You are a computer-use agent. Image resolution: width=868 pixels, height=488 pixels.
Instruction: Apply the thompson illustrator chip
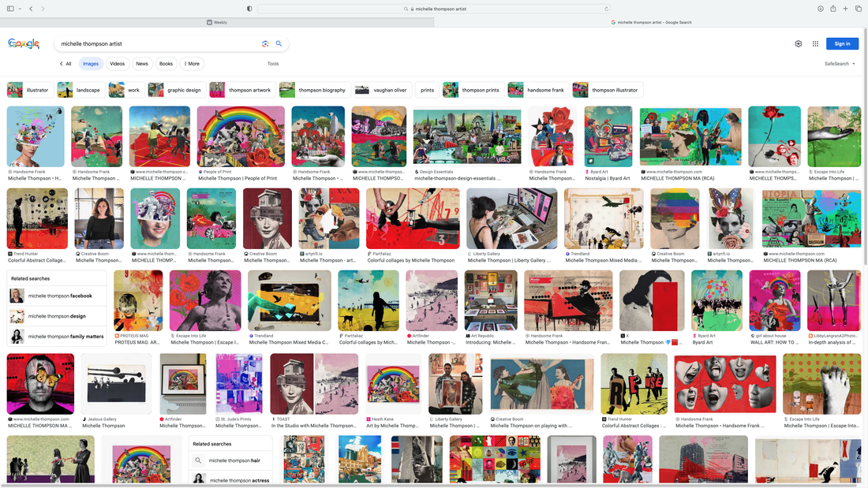(608, 90)
